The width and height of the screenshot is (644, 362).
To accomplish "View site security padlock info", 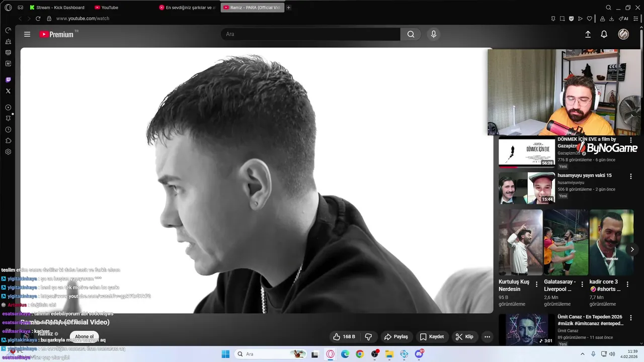I will 49,19.
